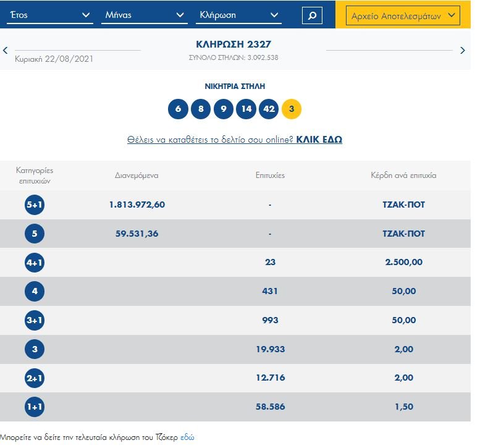This screenshot has height=448, width=488.
Task: Click the winning number 42 ball
Action: 269,109
